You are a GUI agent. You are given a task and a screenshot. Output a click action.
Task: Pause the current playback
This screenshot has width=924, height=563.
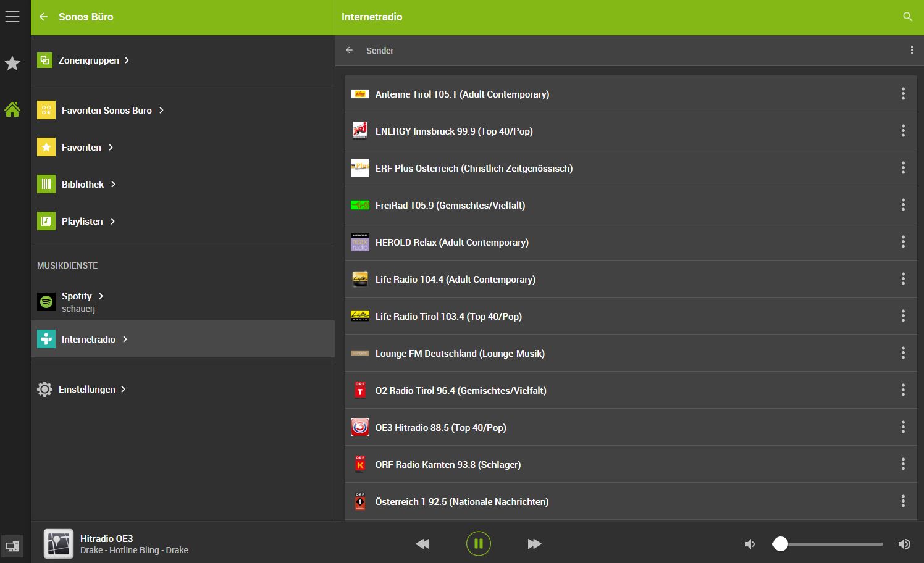click(479, 544)
